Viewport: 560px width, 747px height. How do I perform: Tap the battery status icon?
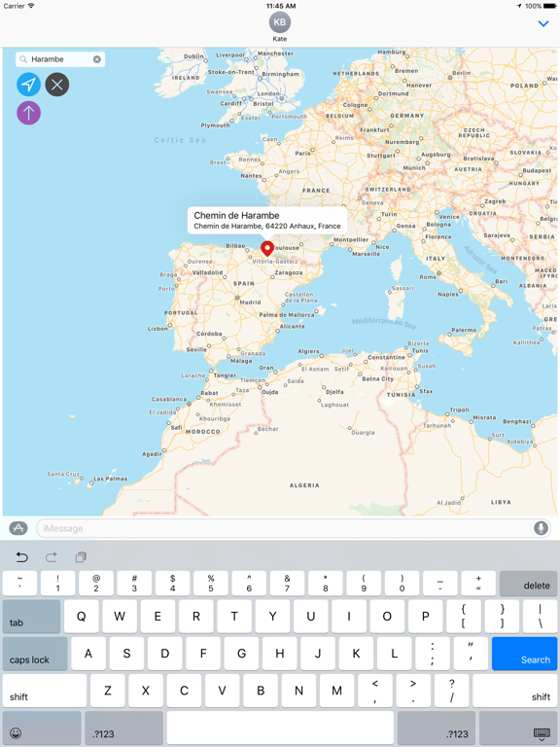coord(549,6)
